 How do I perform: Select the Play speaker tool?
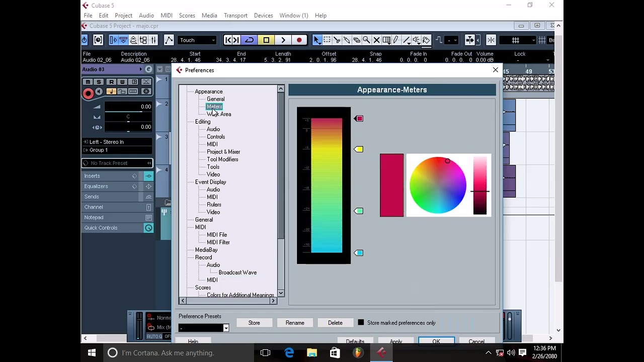pos(416,40)
